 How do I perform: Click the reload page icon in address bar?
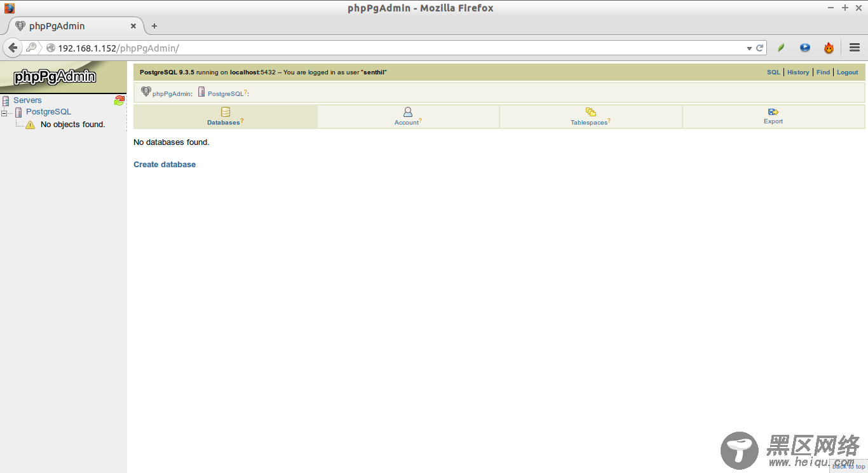759,48
